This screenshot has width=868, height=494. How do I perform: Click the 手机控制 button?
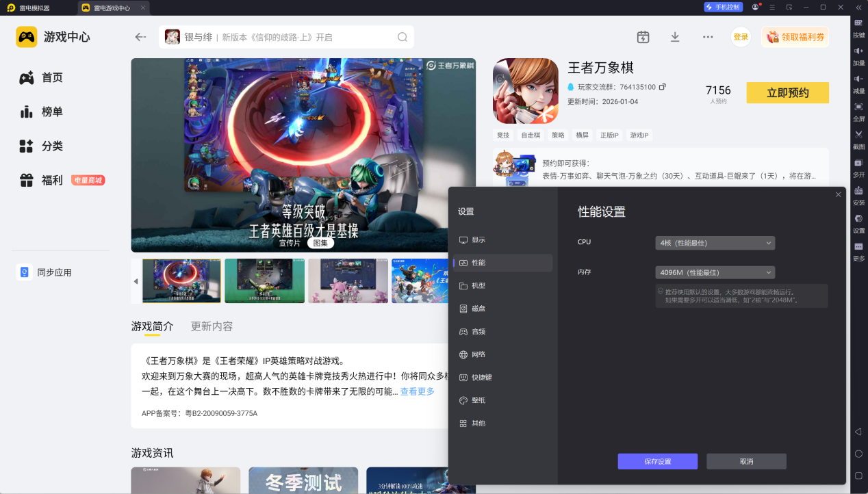click(723, 7)
